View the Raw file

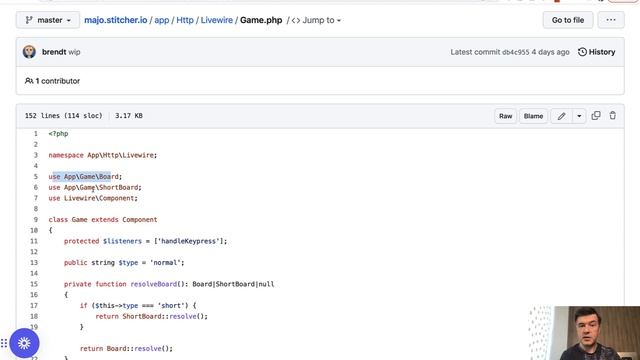point(505,116)
